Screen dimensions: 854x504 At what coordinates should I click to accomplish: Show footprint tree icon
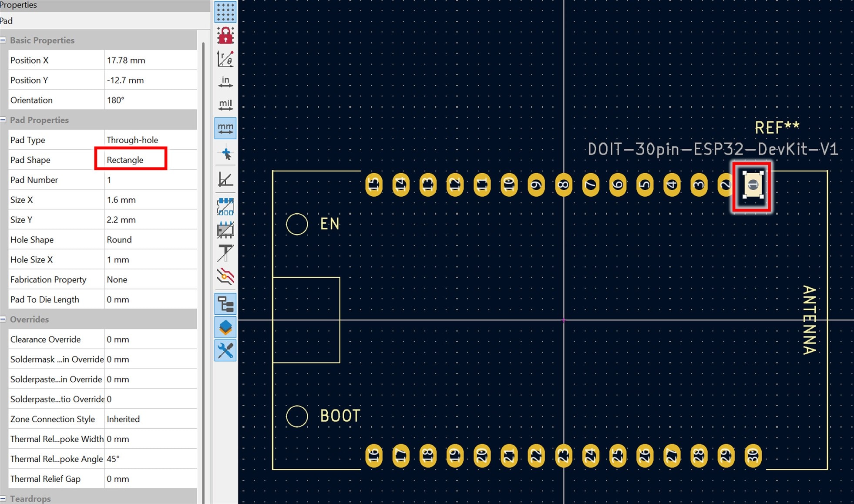click(x=225, y=304)
